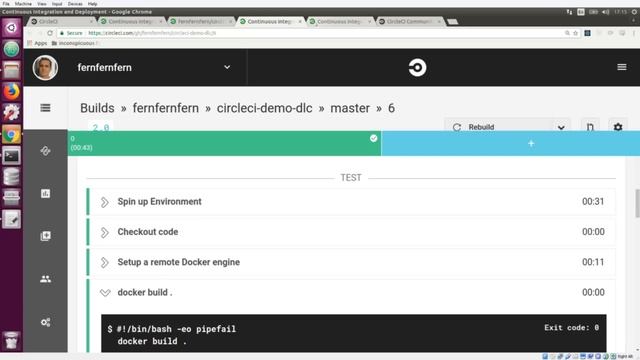Click the Builds breadcrumb link
The width and height of the screenshot is (640, 360).
(97, 108)
